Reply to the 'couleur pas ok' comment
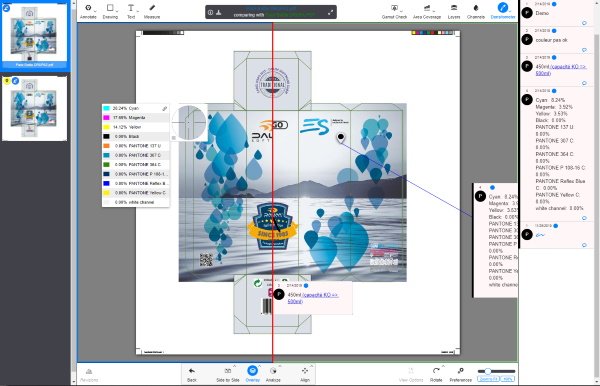 (584, 50)
